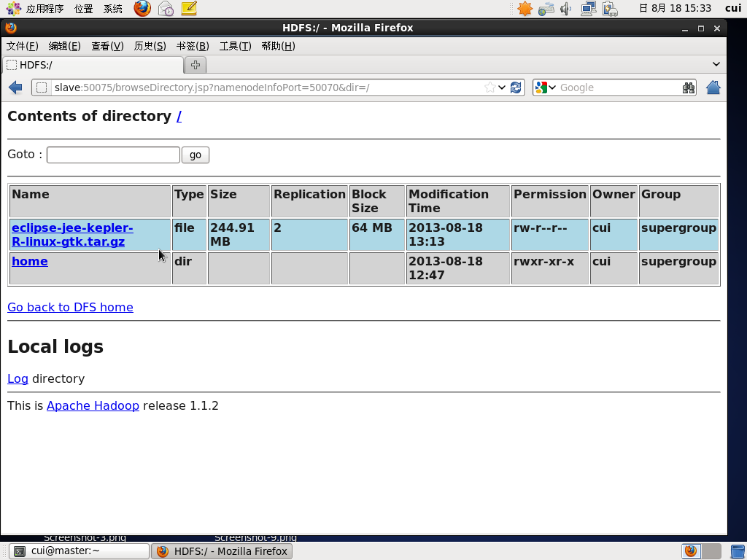The width and height of the screenshot is (747, 560).
Task: Open the volume control tray icon
Action: pyautogui.click(x=566, y=9)
